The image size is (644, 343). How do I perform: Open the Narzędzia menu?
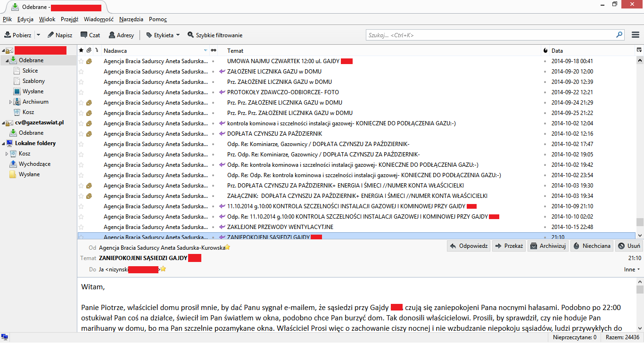tap(131, 19)
